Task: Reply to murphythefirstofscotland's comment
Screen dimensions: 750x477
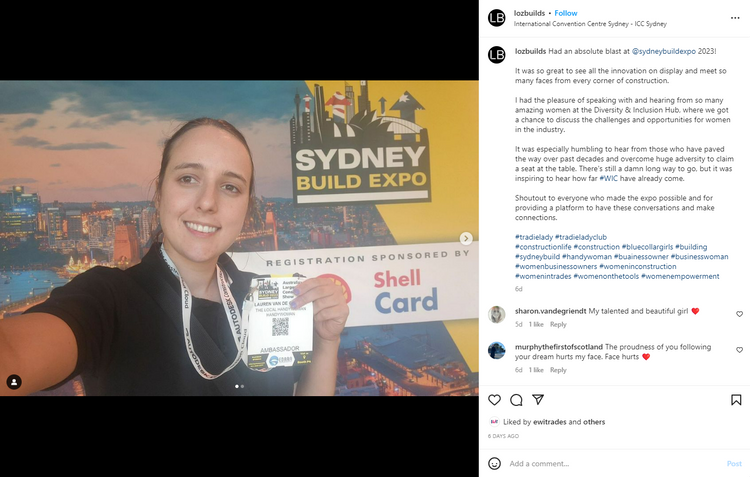Action: tap(558, 370)
